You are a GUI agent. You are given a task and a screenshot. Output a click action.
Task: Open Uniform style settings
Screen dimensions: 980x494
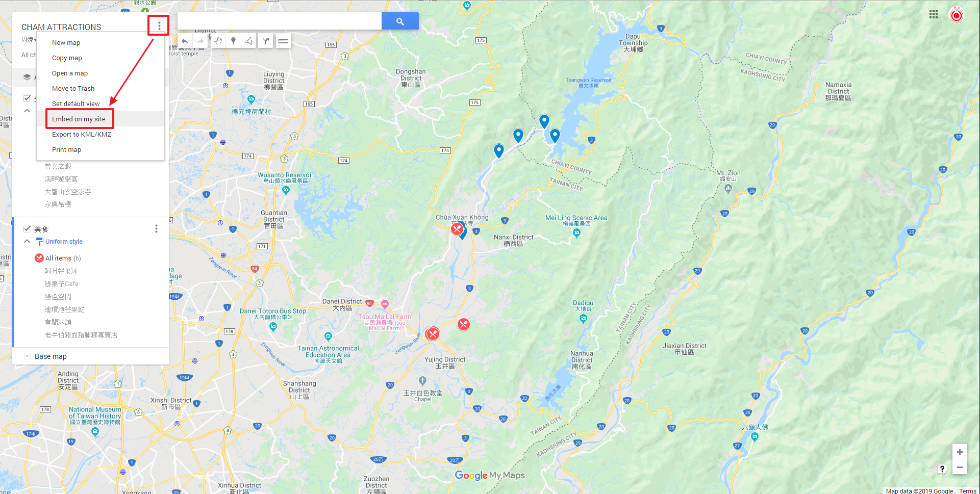coord(64,242)
